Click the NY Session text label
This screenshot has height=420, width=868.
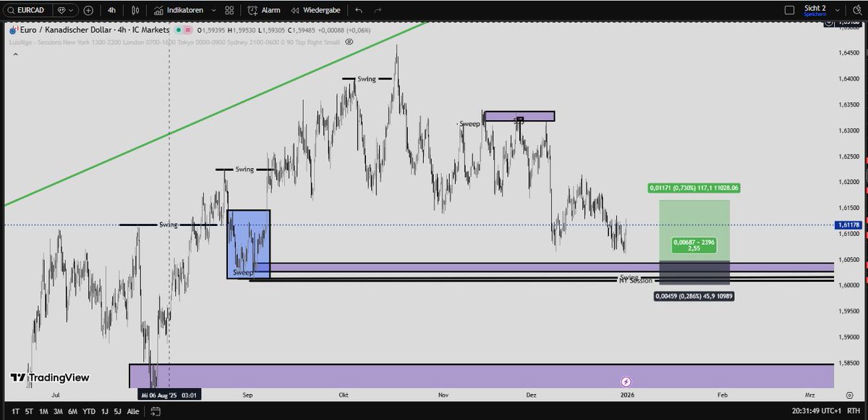click(x=635, y=281)
